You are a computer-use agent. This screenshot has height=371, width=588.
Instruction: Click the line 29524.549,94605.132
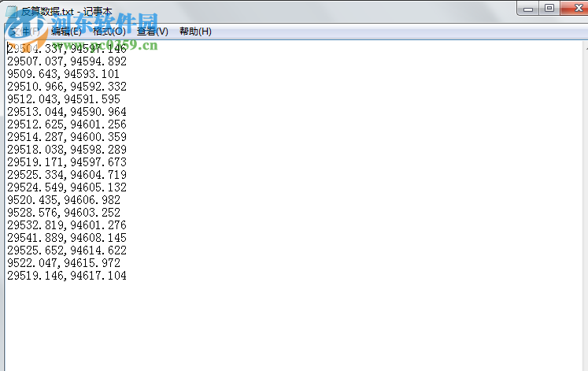pyautogui.click(x=67, y=187)
